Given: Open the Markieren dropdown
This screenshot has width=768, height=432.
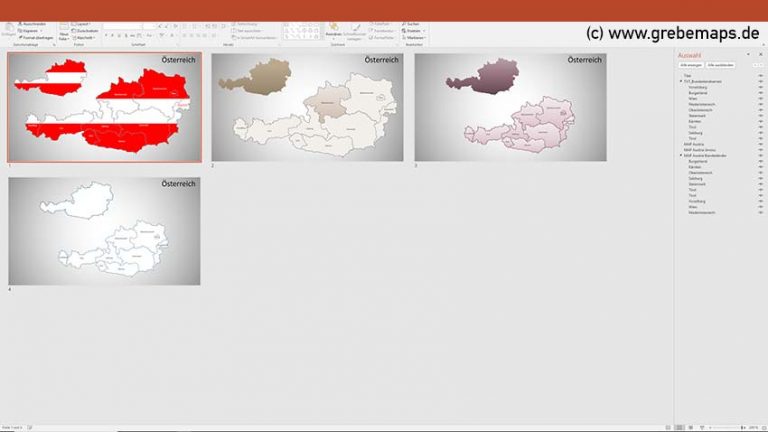Looking at the screenshot, I should pyautogui.click(x=414, y=38).
